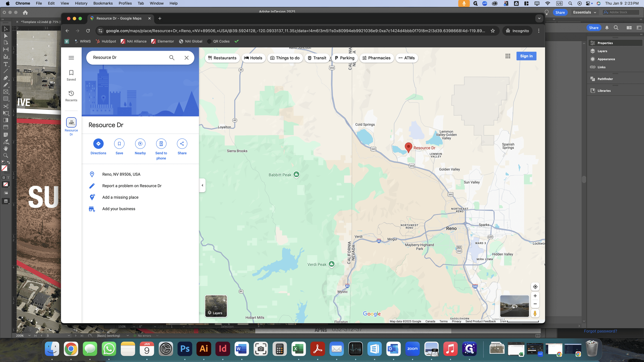The width and height of the screenshot is (644, 362).
Task: Click Add a missing place
Action: (x=120, y=197)
